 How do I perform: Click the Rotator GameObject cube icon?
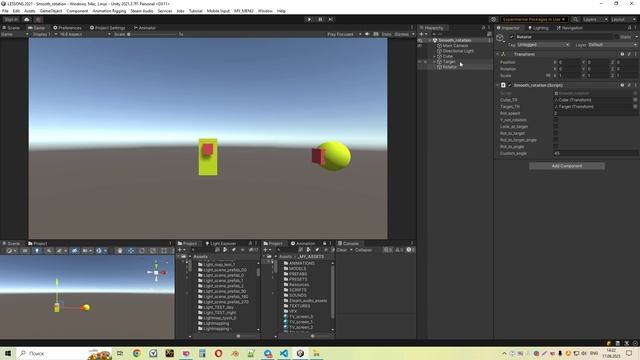(x=500, y=38)
